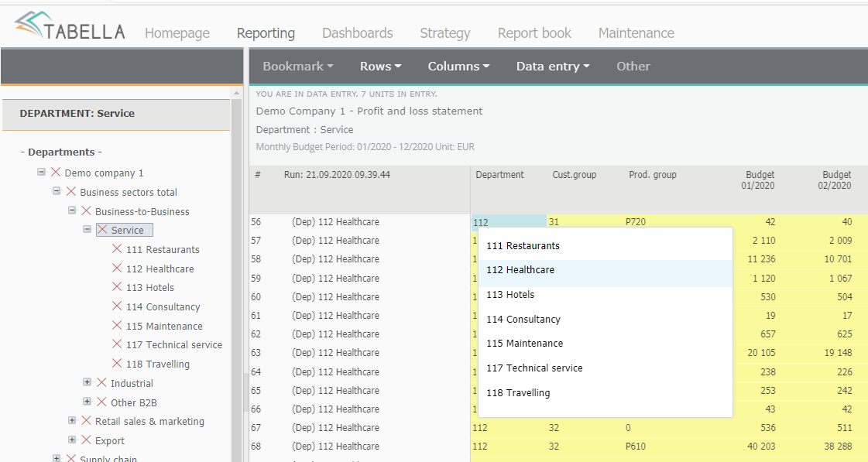Select 113 Hotels in the department tree

coord(150,287)
